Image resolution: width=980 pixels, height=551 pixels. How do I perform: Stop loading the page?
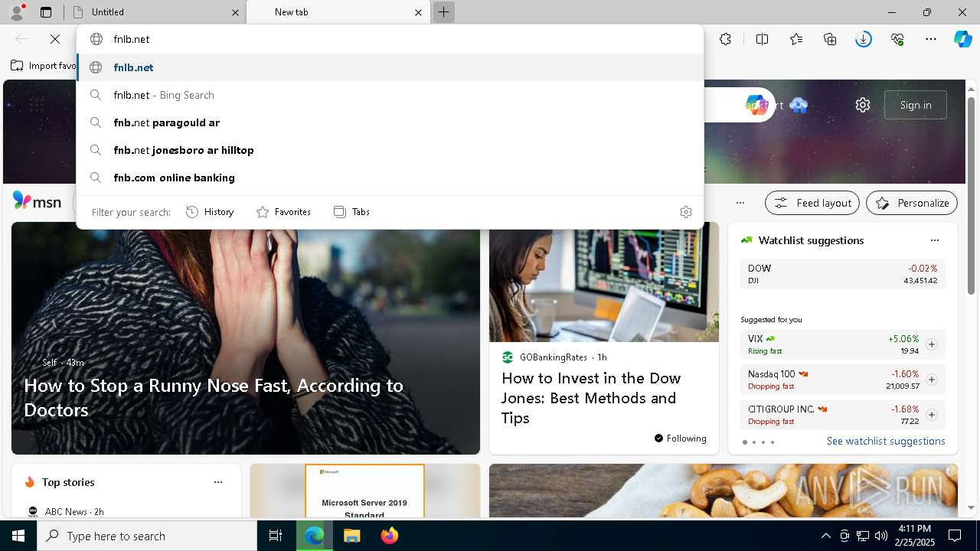tap(55, 39)
